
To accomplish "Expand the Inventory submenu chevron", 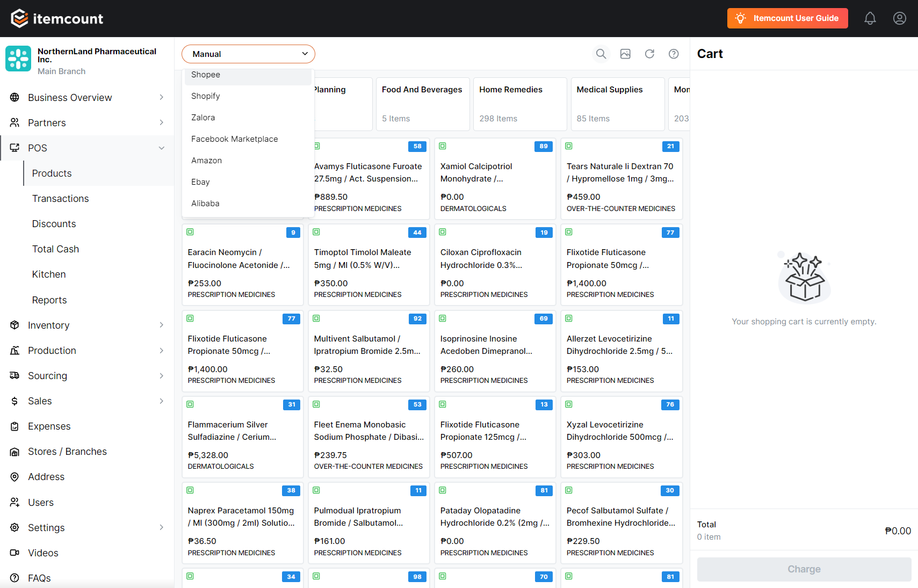I will pyautogui.click(x=162, y=325).
